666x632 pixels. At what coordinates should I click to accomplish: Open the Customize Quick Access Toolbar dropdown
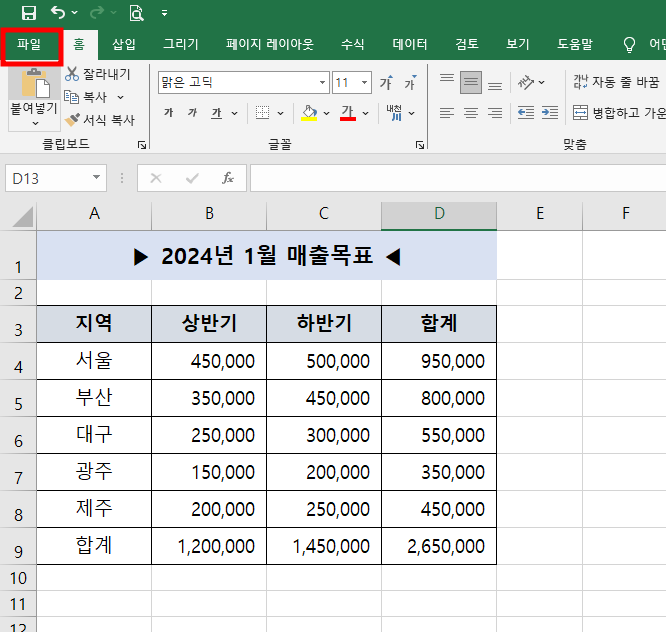(x=164, y=13)
